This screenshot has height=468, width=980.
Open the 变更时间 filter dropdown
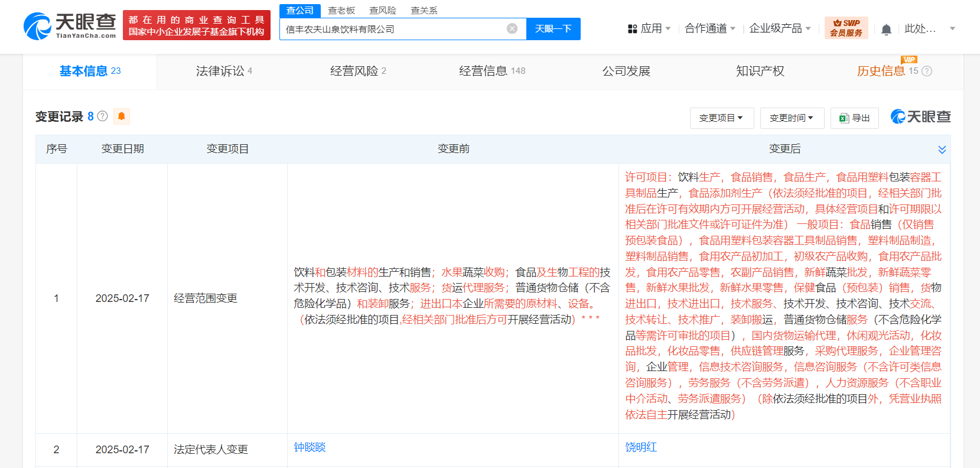tap(792, 118)
